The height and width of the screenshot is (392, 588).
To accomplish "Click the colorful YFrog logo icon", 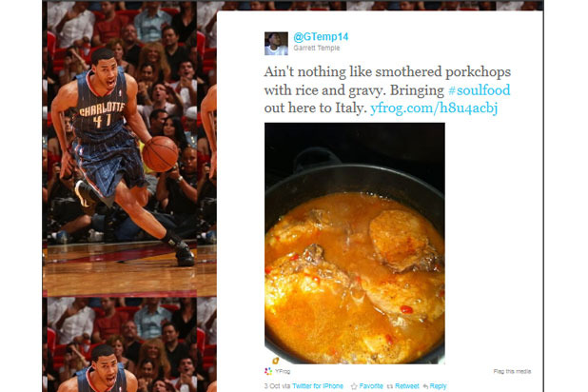I will (x=268, y=371).
